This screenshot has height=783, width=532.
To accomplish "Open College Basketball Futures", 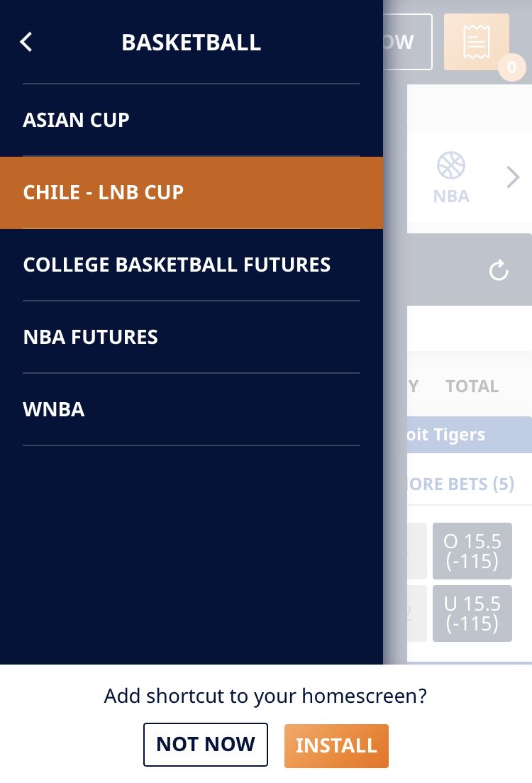I will 192,265.
